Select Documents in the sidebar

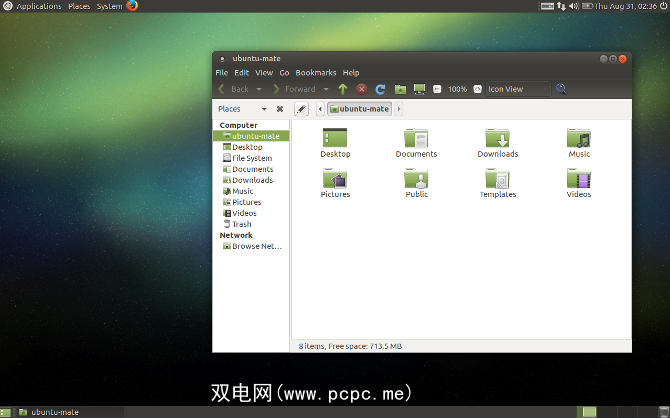[251, 169]
